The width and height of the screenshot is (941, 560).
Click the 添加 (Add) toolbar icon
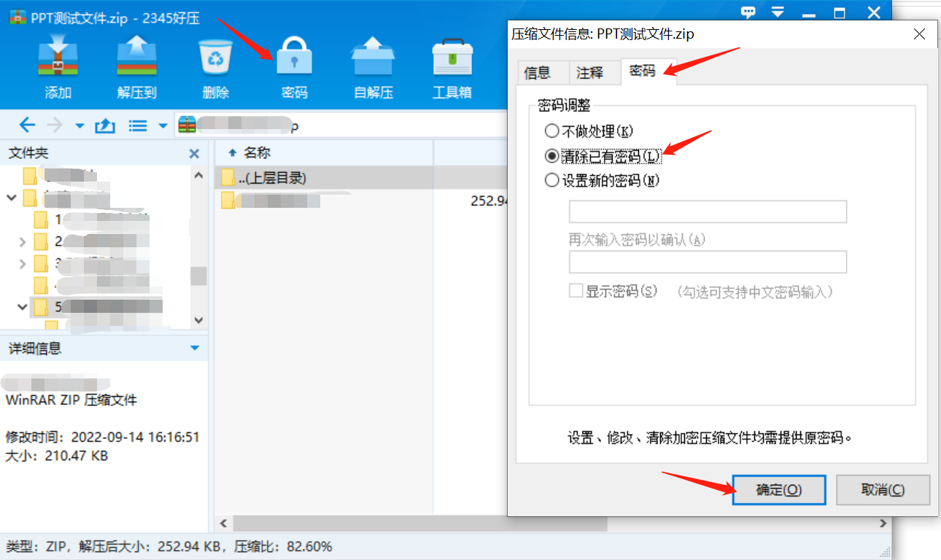pos(58,58)
